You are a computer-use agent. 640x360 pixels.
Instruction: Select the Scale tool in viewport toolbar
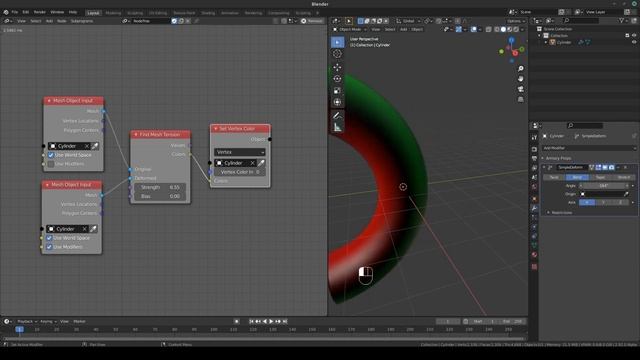337,91
